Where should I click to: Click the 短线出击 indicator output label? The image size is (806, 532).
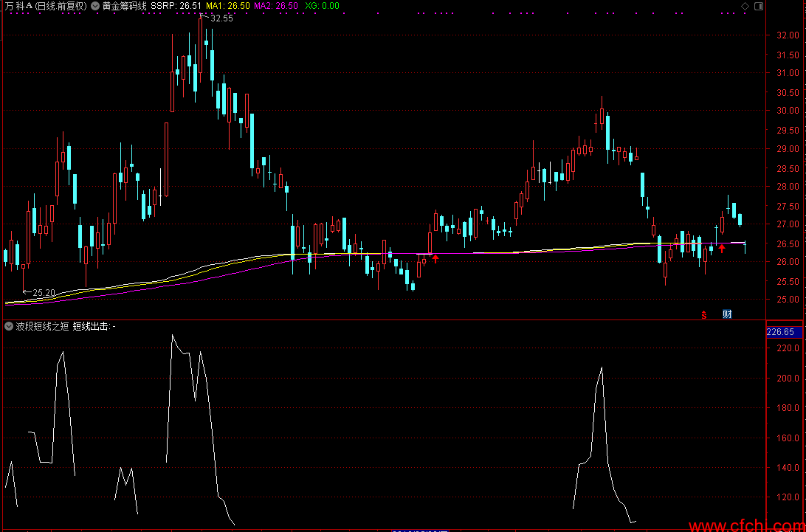[92, 326]
